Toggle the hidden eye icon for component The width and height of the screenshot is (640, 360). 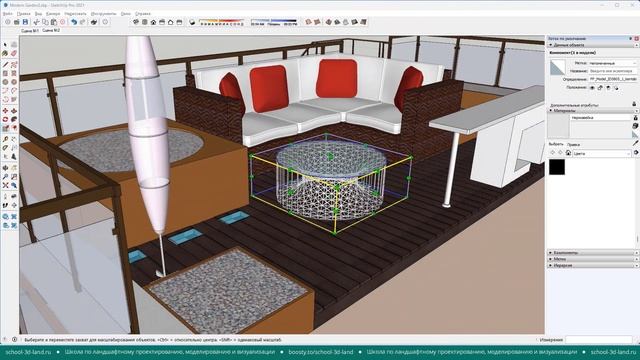[x=592, y=87]
